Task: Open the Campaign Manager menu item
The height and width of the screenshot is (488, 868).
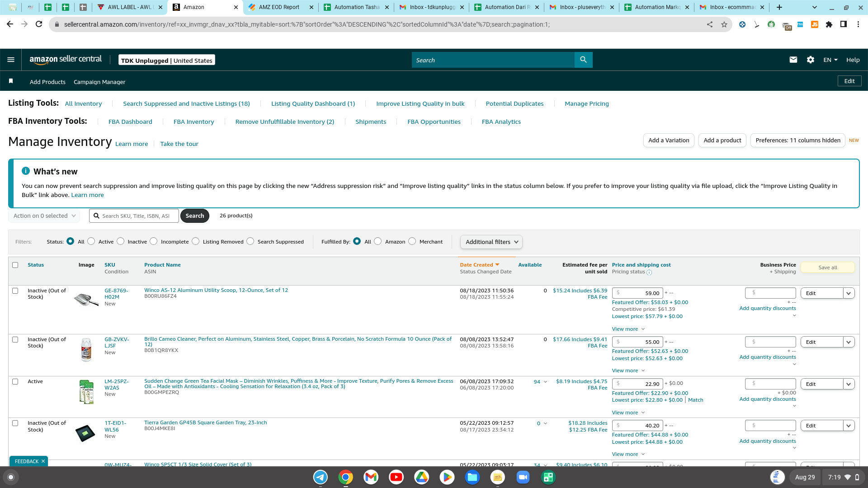Action: tap(99, 82)
